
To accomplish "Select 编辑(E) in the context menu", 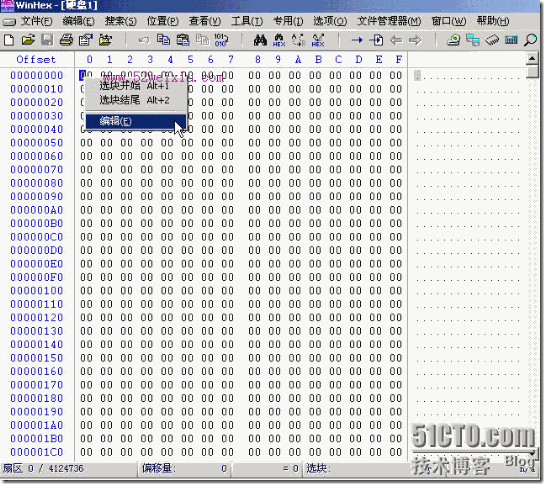I will pyautogui.click(x=136, y=121).
